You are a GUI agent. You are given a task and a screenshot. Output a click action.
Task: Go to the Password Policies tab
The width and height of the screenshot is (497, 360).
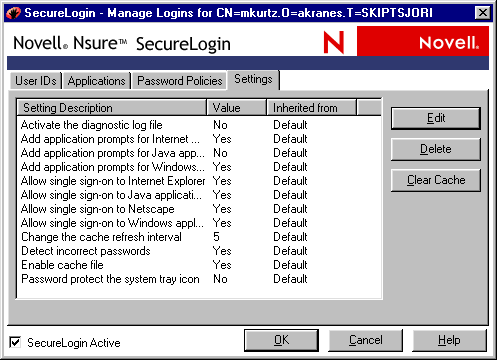[x=180, y=81]
